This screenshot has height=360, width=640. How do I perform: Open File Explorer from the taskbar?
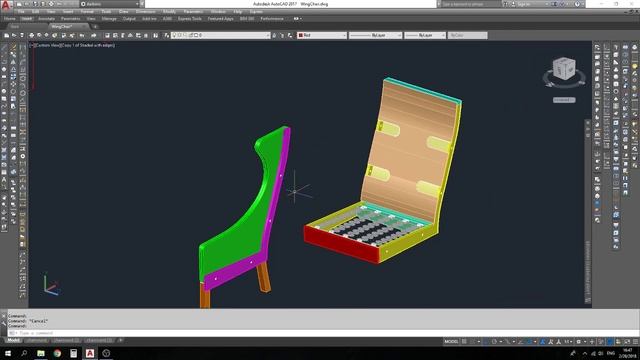click(x=41, y=353)
